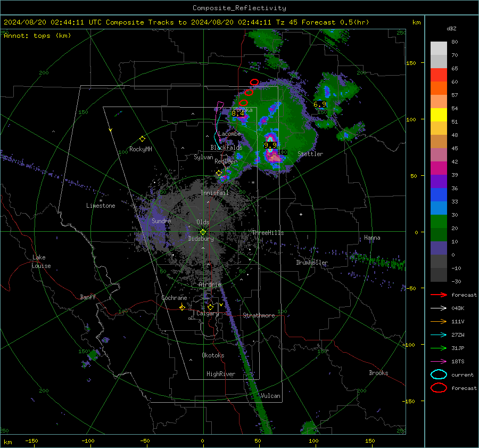The width and height of the screenshot is (479, 448).
Task: Click the '18TS' legend text
Action: click(458, 362)
